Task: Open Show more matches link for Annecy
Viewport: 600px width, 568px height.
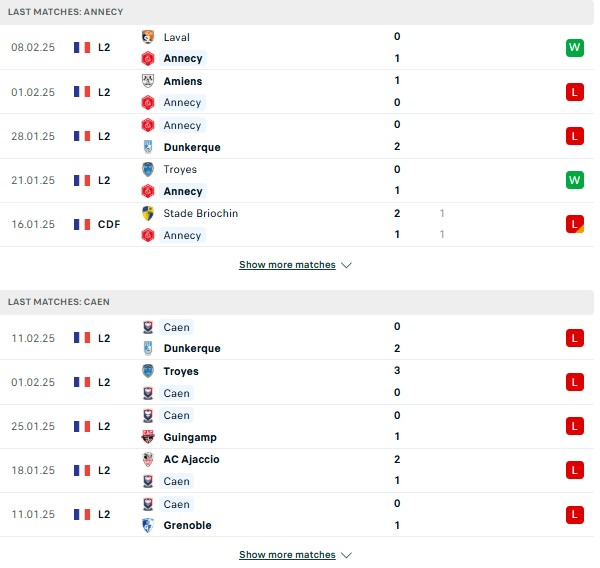Action: coord(287,264)
